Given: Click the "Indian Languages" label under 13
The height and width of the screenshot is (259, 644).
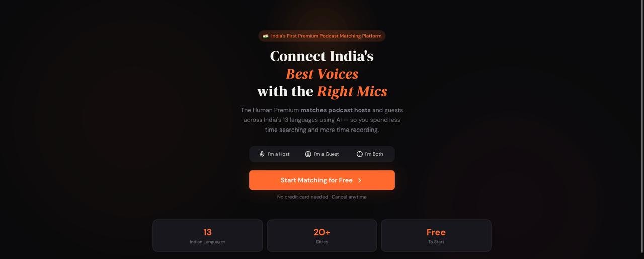Looking at the screenshot, I should pyautogui.click(x=208, y=242).
